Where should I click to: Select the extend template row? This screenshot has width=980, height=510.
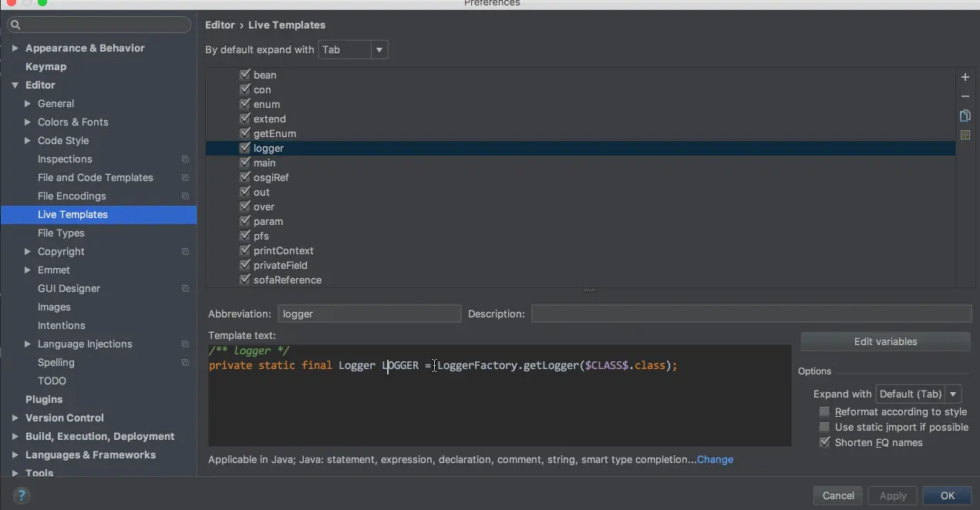(x=581, y=119)
